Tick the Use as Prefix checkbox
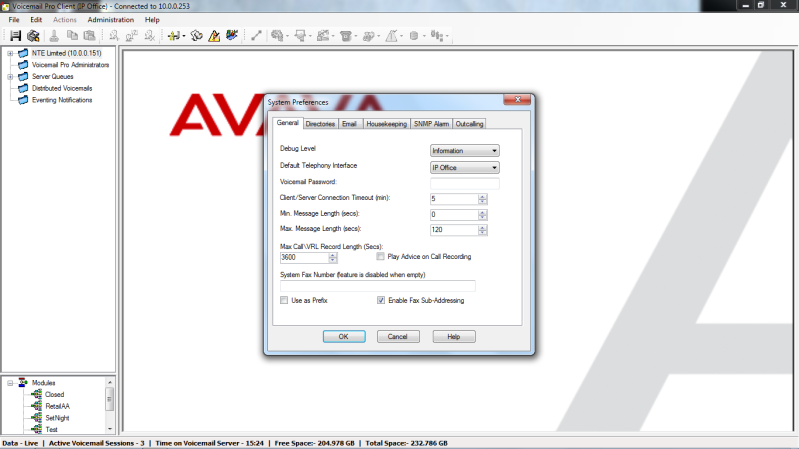Screen dimensions: 799x449 284,300
